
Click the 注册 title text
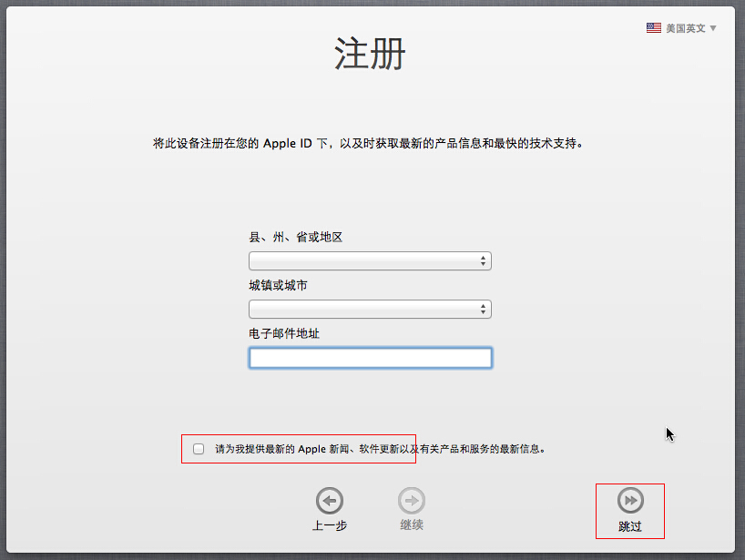point(370,54)
